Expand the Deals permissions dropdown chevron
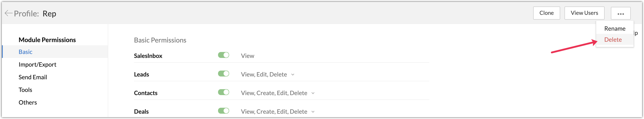 tap(313, 112)
